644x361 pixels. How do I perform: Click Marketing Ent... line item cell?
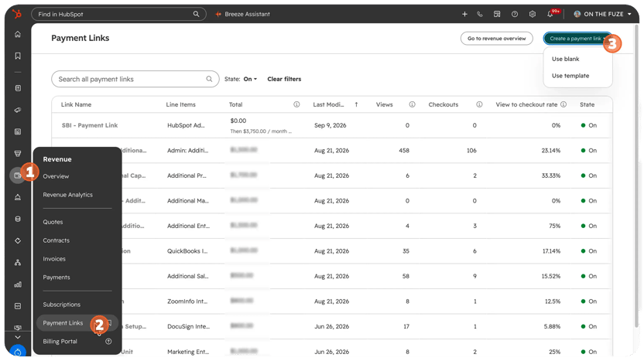tap(188, 352)
